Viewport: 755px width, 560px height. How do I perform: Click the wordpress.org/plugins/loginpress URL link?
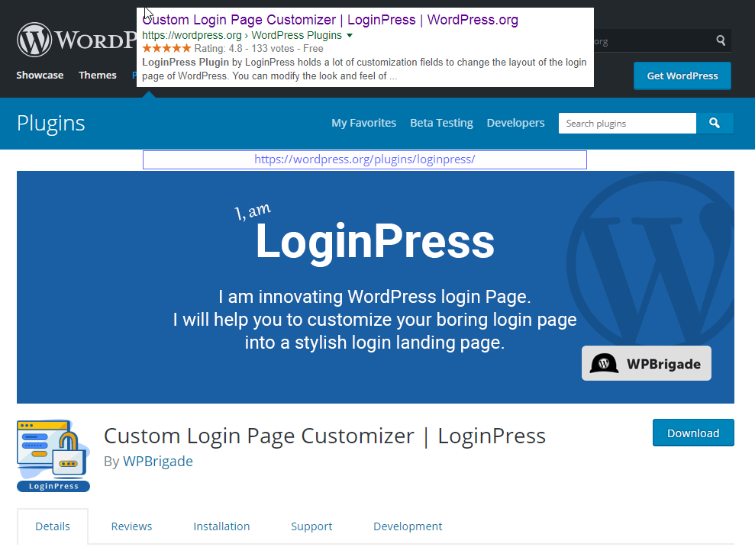(364, 159)
